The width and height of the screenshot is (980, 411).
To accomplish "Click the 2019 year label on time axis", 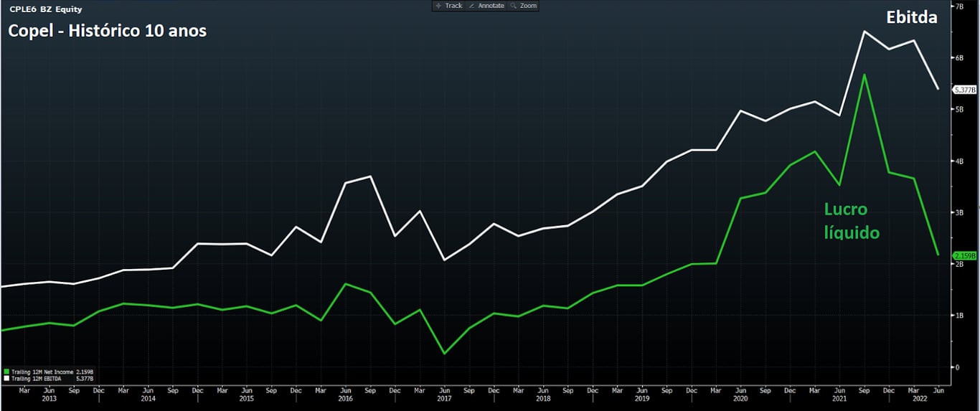I will 641,398.
